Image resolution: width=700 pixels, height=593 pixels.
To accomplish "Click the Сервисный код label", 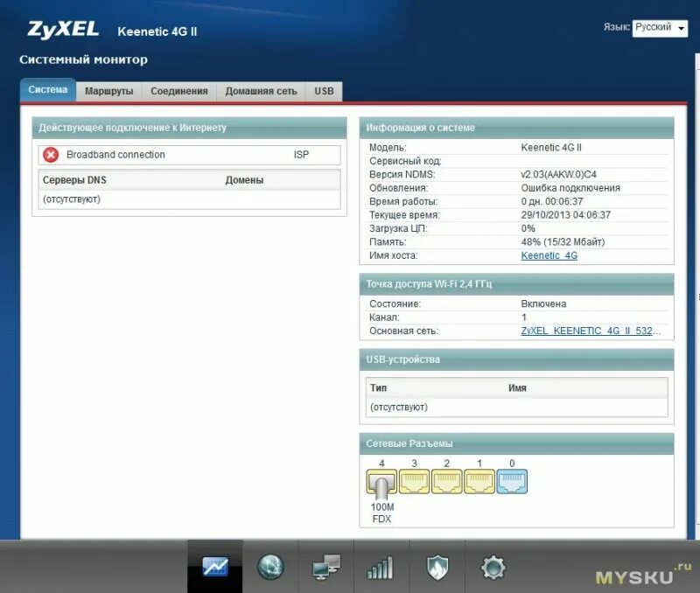I will coord(405,161).
